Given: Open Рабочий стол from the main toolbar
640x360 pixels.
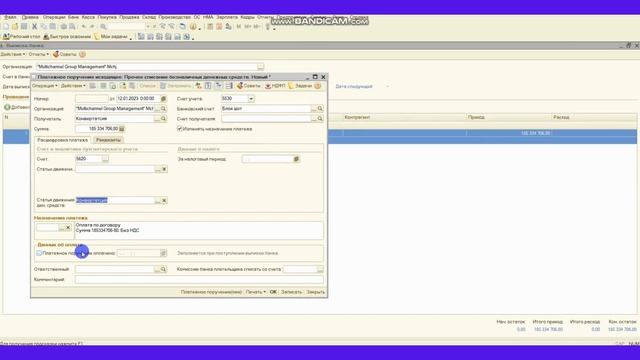Looking at the screenshot, I should (22, 37).
